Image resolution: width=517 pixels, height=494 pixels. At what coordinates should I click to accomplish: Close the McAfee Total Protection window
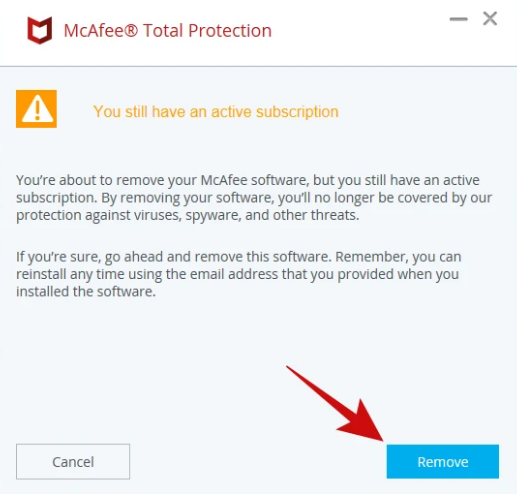click(x=490, y=19)
